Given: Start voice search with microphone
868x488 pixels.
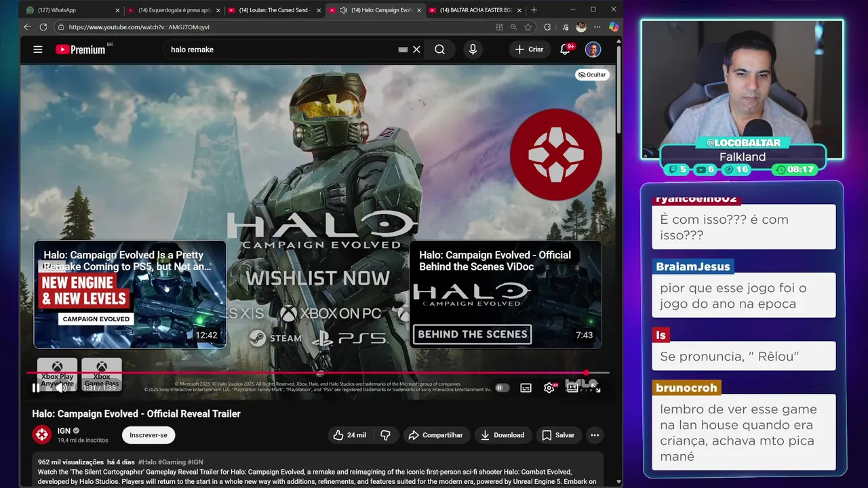Looking at the screenshot, I should [473, 49].
